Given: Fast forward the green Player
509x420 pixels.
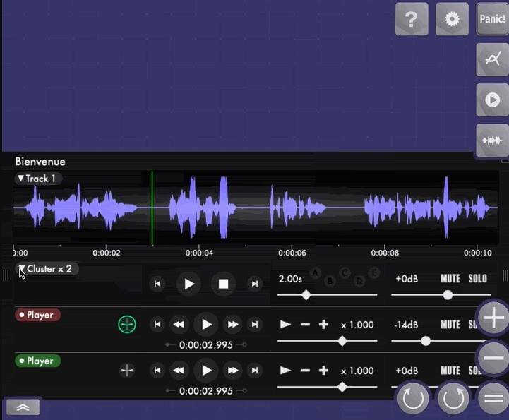Looking at the screenshot, I should [233, 371].
